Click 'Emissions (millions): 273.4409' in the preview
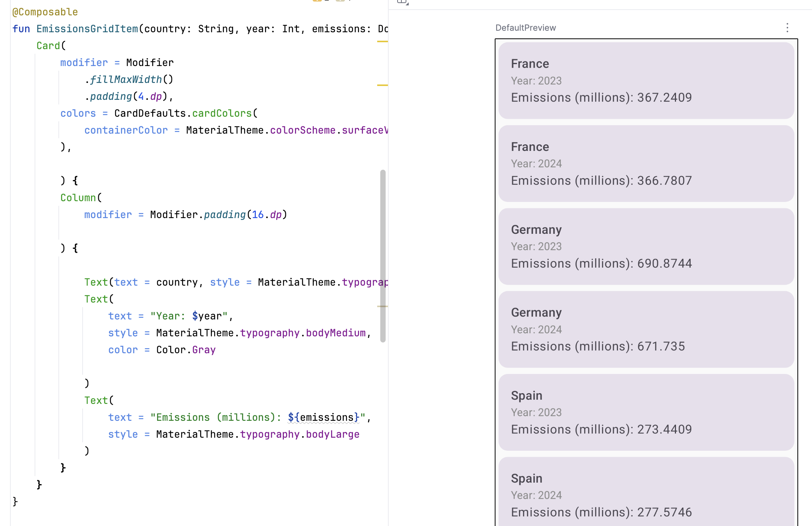Image resolution: width=812 pixels, height=526 pixels. 601,429
